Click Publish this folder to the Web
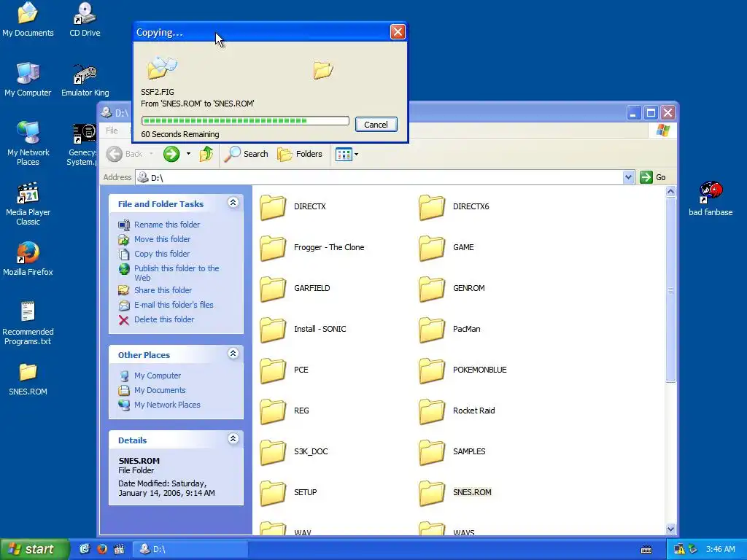Viewport: 747px width, 560px height. [169, 273]
